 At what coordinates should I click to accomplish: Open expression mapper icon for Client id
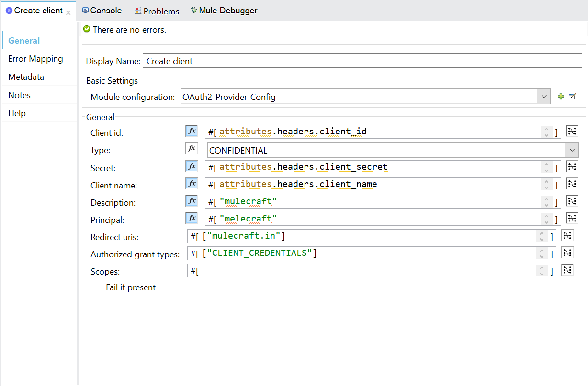572,132
